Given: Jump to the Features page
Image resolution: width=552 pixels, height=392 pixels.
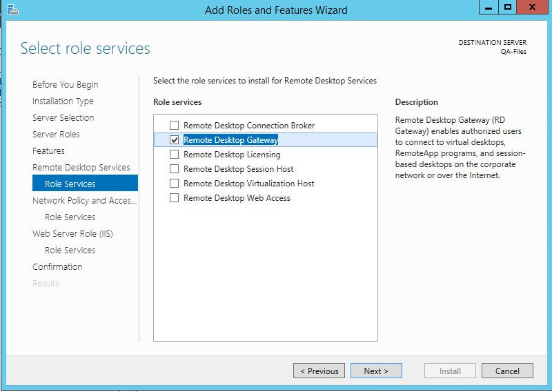Looking at the screenshot, I should [48, 151].
